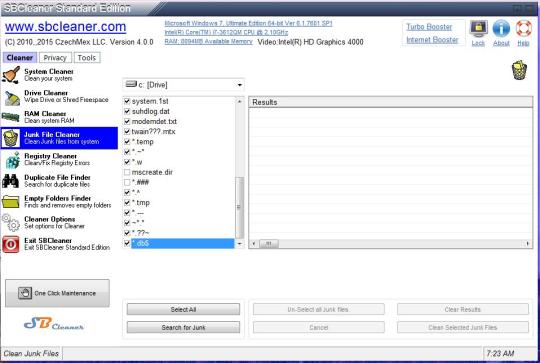Switch to the Privacy tab
540x363 pixels.
click(x=55, y=58)
